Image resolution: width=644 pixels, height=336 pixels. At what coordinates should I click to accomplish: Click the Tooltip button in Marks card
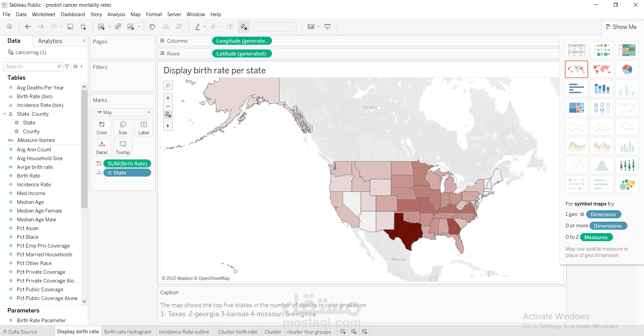point(123,147)
